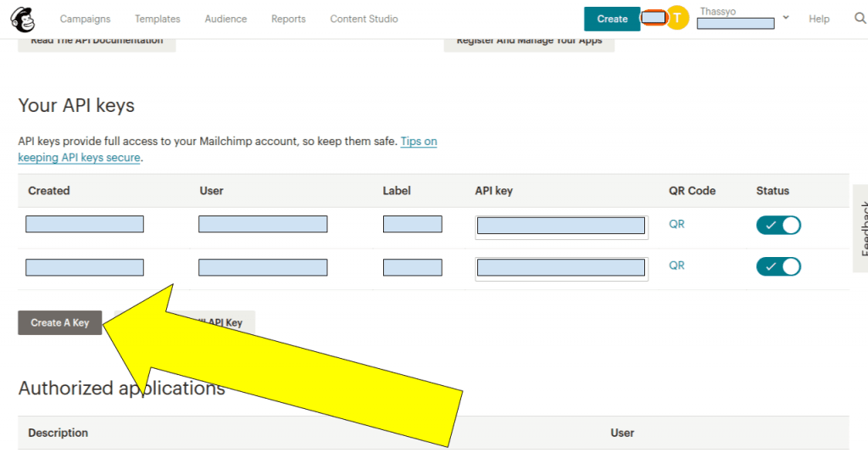Click the Mailchimp monkey logo
Screen dimensions: 868x453
pos(23,19)
